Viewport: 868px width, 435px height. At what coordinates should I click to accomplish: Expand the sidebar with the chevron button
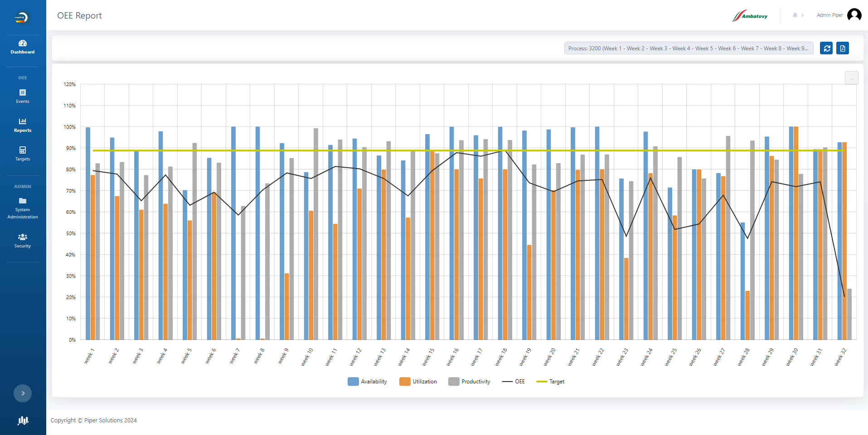[x=23, y=393]
